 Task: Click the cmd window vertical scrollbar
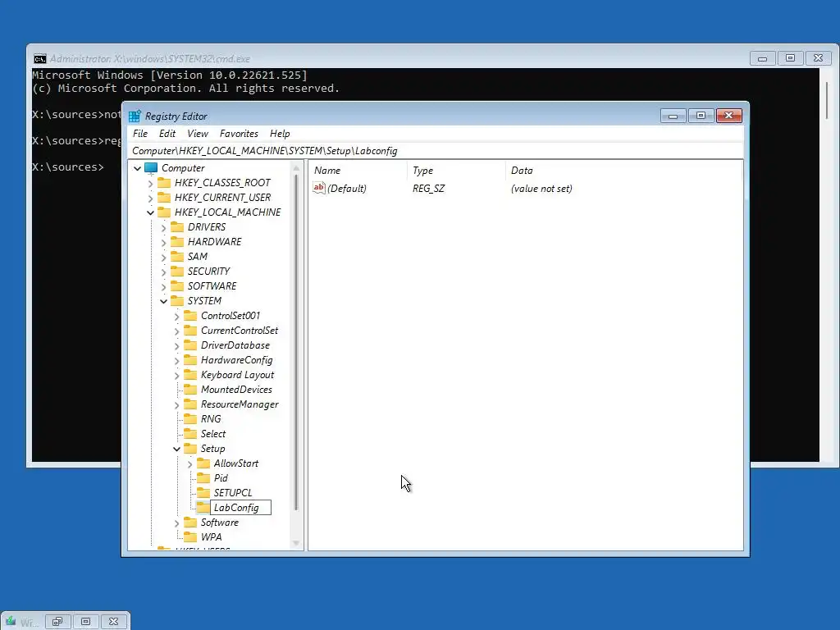point(828,101)
